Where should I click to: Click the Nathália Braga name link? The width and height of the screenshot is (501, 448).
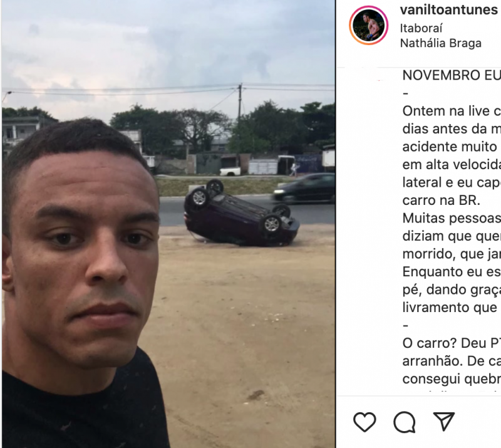coord(441,43)
